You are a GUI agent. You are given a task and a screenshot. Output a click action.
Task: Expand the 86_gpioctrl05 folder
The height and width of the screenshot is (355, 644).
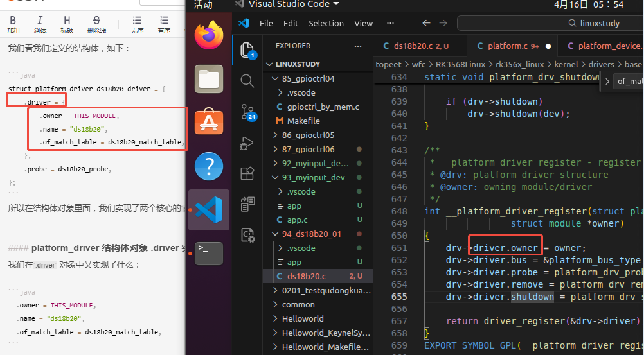(x=318, y=135)
